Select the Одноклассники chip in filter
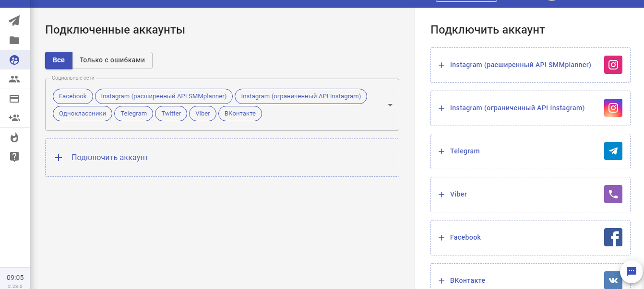This screenshot has height=289, width=644. pos(83,114)
